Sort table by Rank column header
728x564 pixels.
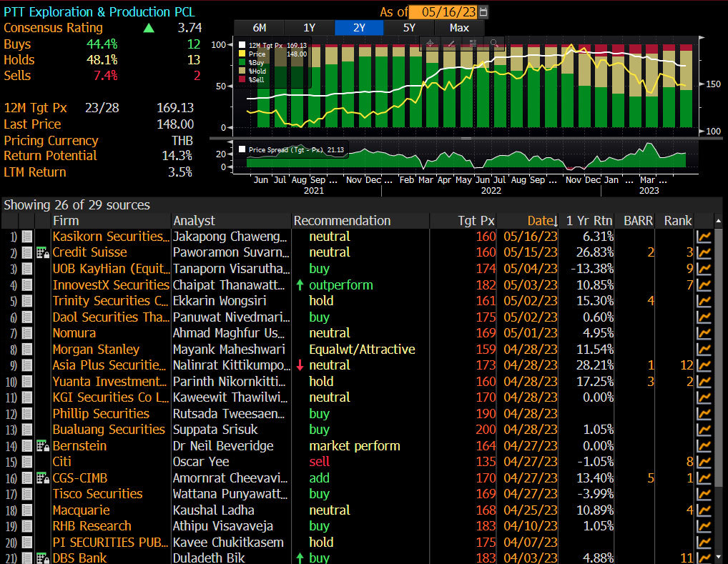pyautogui.click(x=675, y=221)
